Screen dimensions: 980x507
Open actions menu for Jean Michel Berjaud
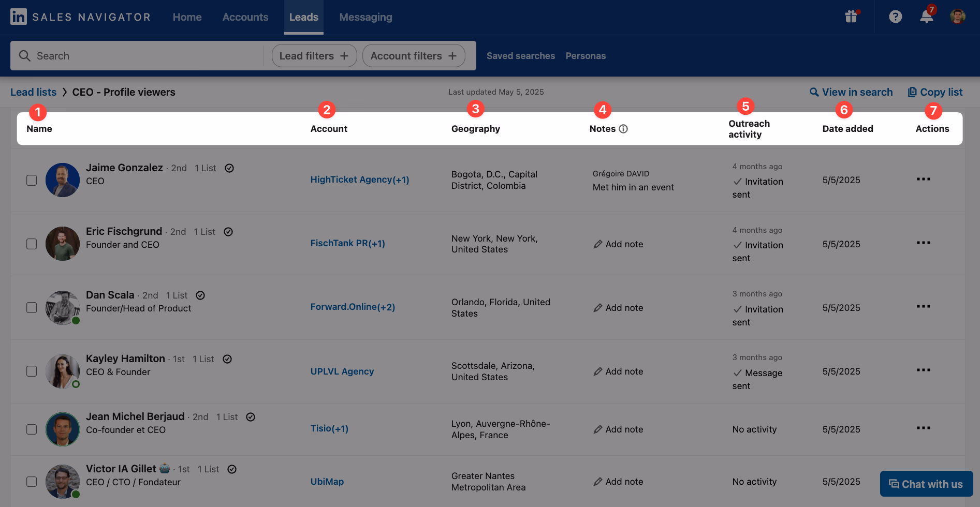click(x=924, y=428)
